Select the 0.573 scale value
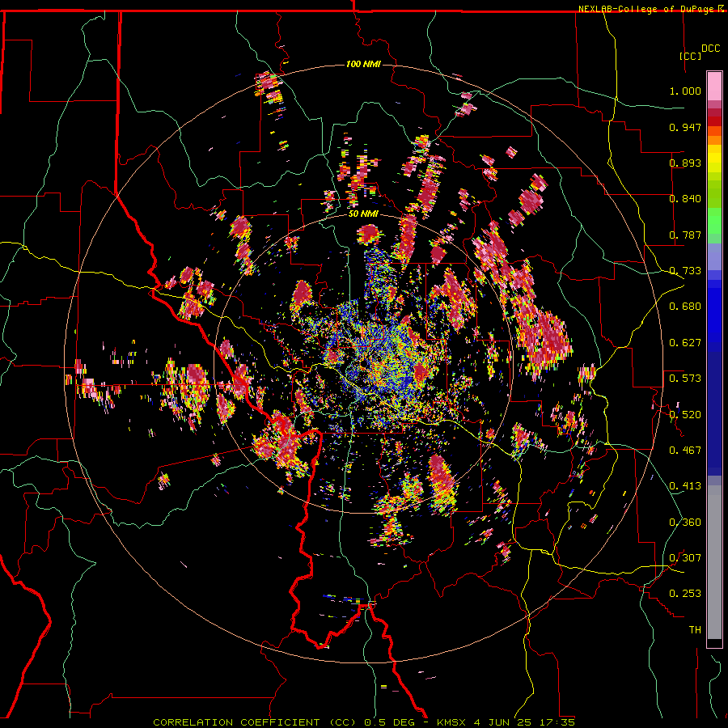The image size is (728, 728). coord(685,379)
